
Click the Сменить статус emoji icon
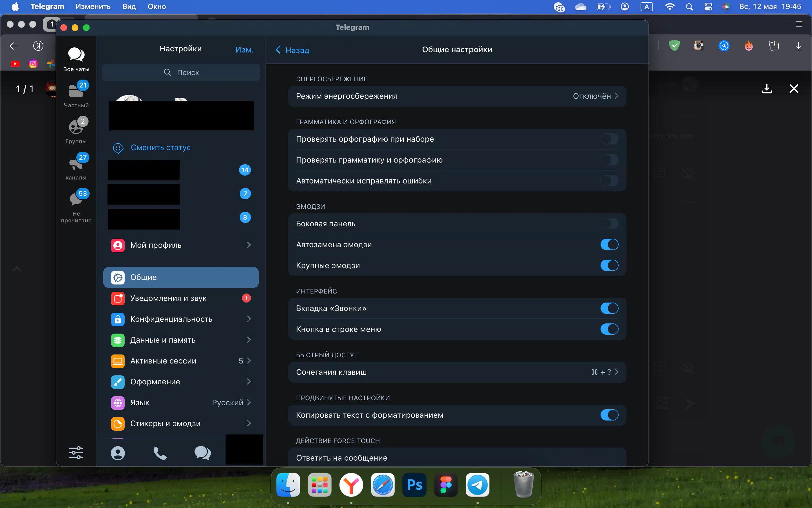pos(118,148)
